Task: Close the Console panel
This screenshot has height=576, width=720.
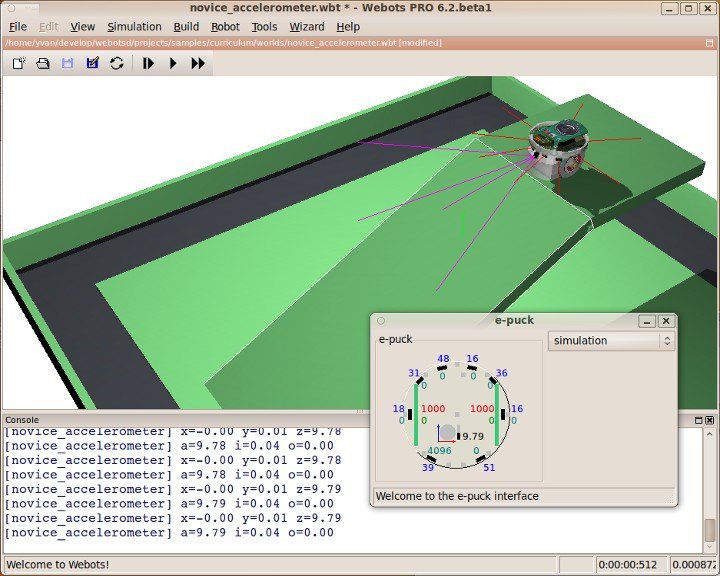Action: [x=709, y=420]
